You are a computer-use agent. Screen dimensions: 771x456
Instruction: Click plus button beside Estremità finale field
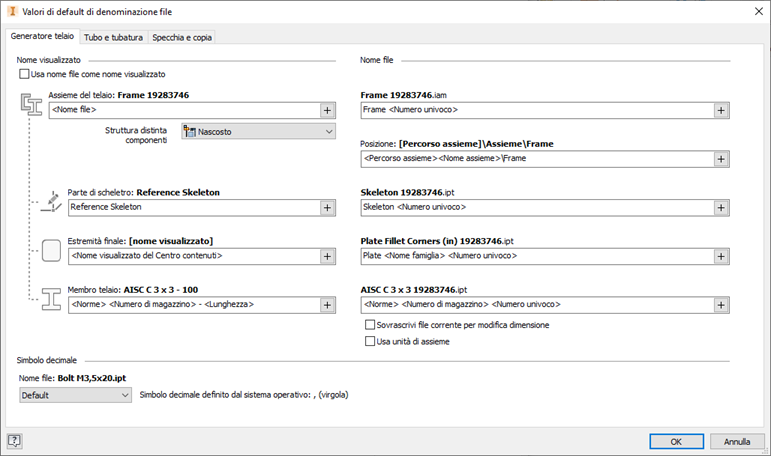(x=326, y=256)
